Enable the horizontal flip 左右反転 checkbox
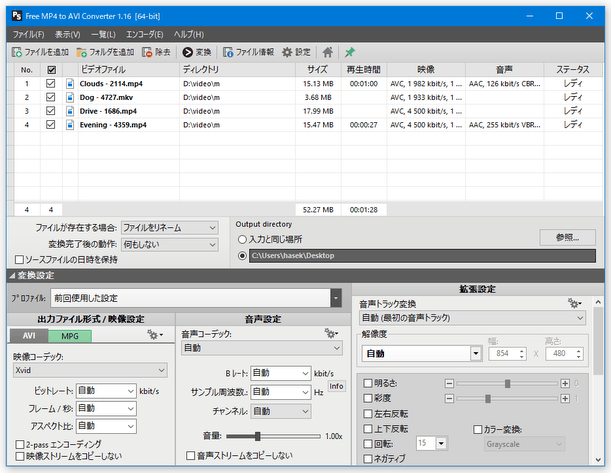611x473 pixels. pos(368,414)
